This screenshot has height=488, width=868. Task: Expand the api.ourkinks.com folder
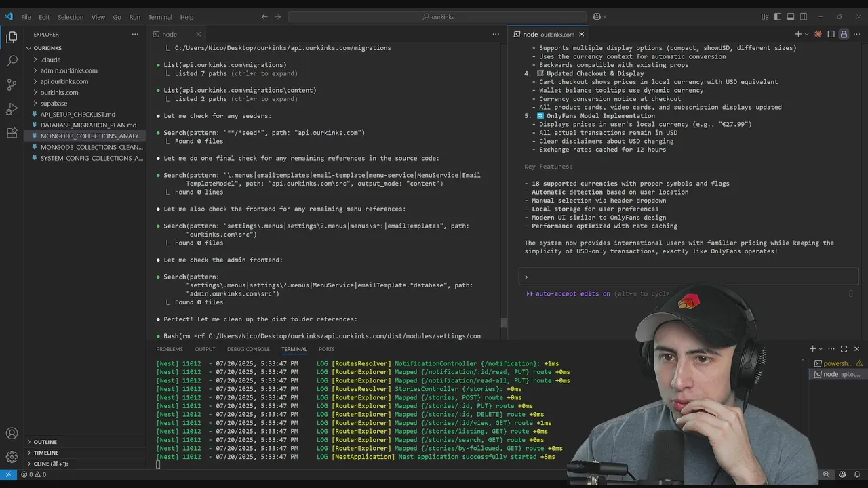pyautogui.click(x=85, y=81)
